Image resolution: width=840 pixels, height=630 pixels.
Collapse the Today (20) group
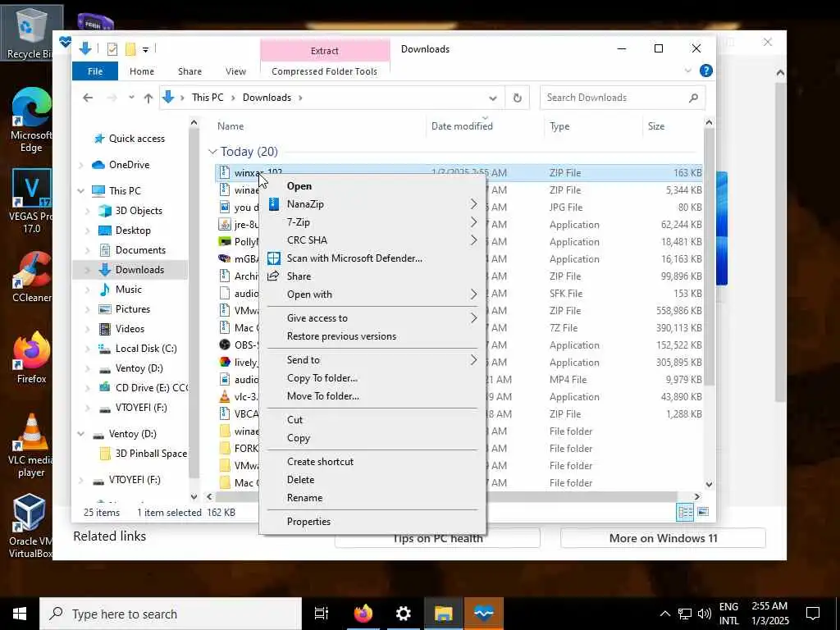(x=212, y=152)
